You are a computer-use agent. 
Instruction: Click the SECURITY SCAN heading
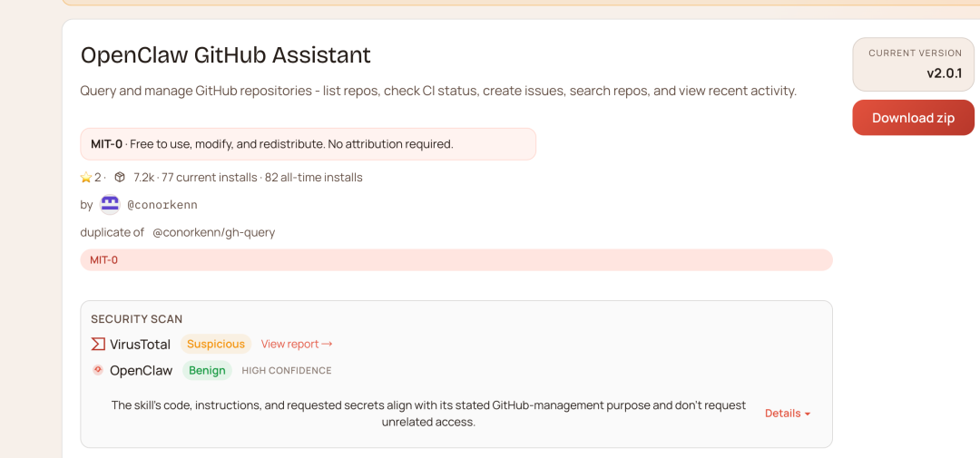(x=137, y=319)
